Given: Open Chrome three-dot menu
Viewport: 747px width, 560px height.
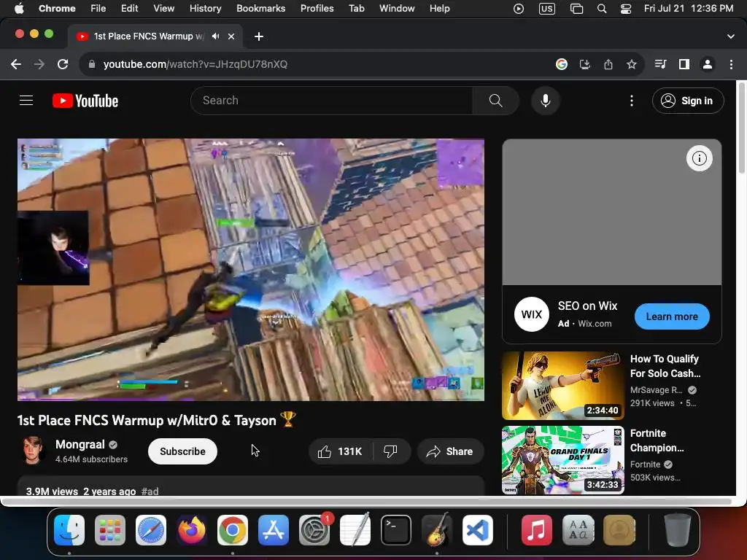Looking at the screenshot, I should [x=731, y=64].
